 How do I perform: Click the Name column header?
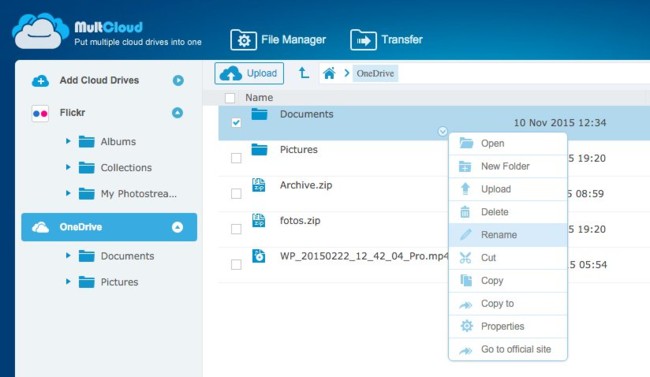[x=259, y=97]
